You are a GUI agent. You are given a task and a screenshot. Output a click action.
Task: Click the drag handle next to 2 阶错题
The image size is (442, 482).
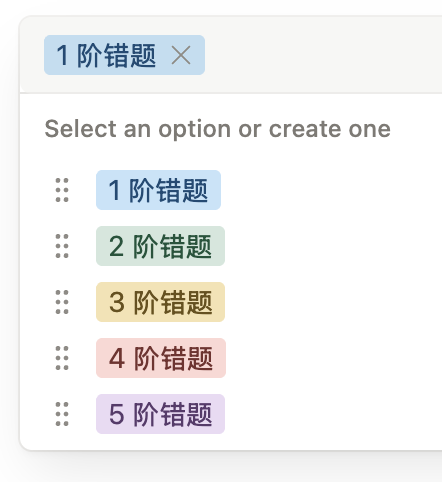(x=62, y=246)
